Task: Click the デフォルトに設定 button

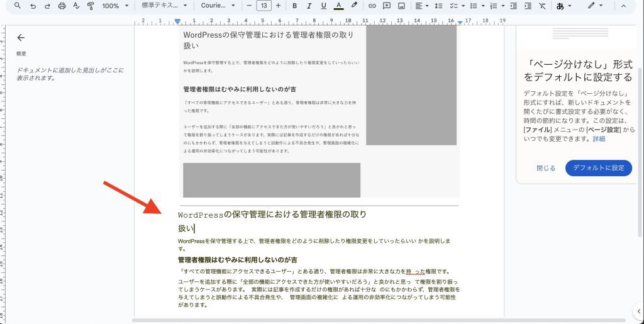Action: click(599, 168)
